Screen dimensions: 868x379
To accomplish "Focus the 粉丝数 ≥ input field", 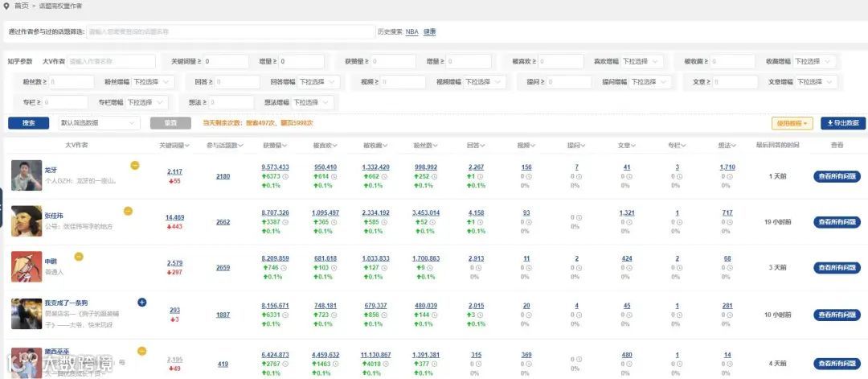I will coord(72,82).
